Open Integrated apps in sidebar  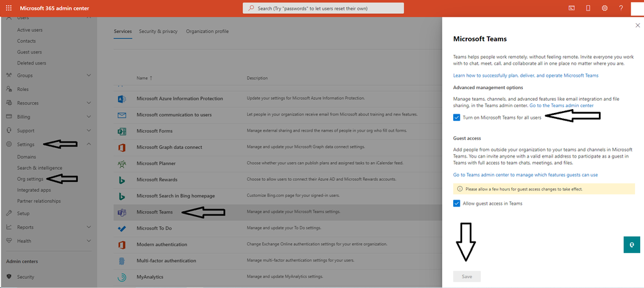34,190
